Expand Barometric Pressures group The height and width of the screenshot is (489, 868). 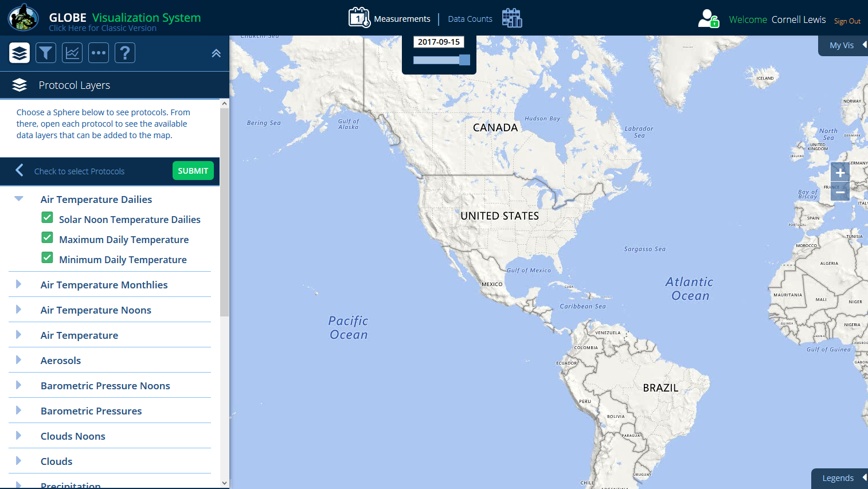(18, 410)
